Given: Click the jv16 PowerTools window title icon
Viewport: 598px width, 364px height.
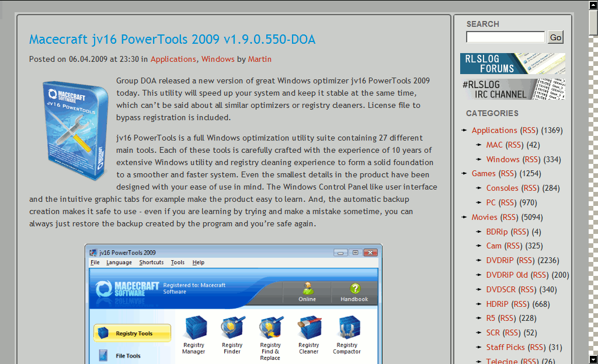Looking at the screenshot, I should pyautogui.click(x=93, y=253).
